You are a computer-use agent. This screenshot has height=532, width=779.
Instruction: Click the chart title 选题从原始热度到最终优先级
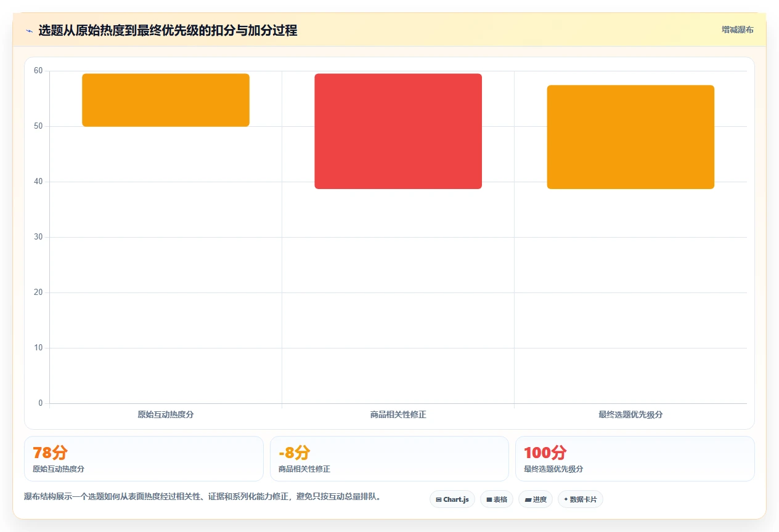pos(168,30)
